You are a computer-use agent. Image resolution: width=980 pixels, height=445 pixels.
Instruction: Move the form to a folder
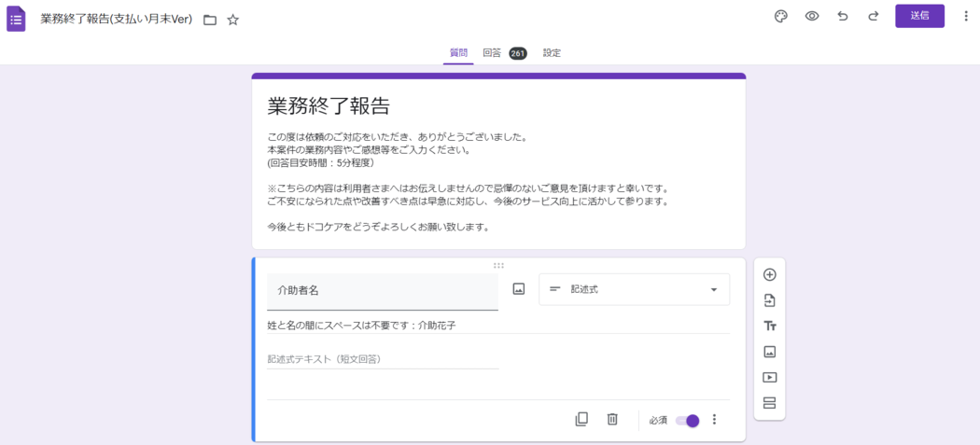click(x=210, y=20)
